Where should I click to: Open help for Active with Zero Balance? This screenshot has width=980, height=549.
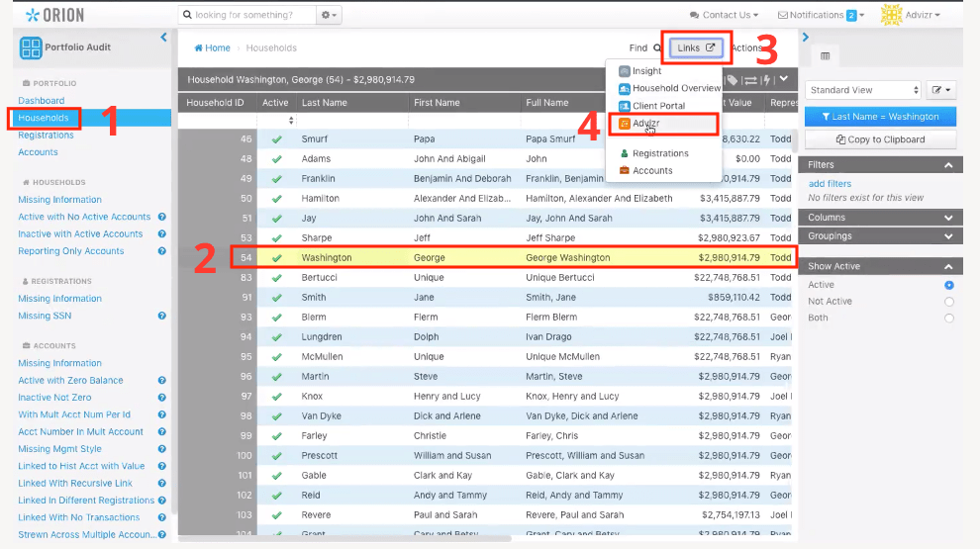(162, 381)
